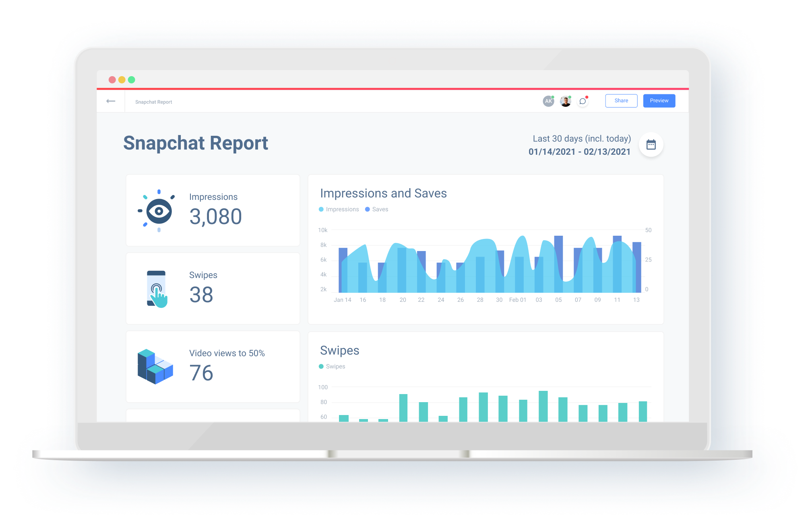Click the Impressions and Saves chart title
The width and height of the screenshot is (812, 521).
pyautogui.click(x=383, y=193)
